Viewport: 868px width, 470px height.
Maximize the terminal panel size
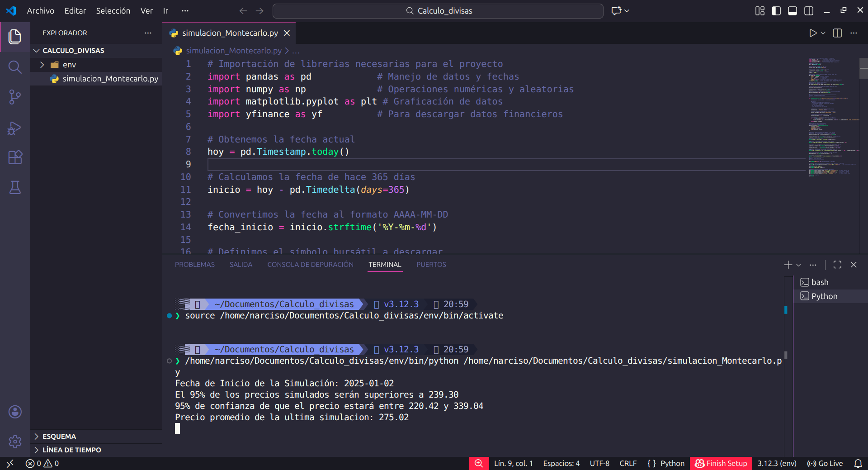pos(837,265)
